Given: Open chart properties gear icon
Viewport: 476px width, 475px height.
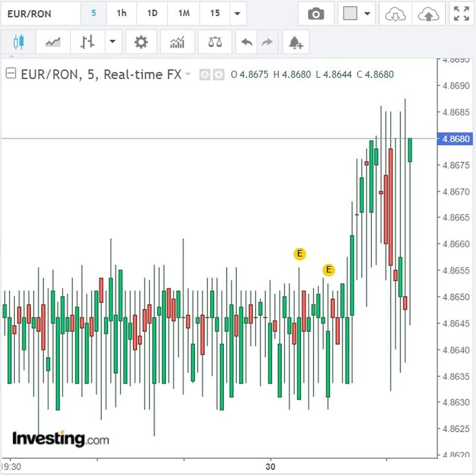Looking at the screenshot, I should coord(141,42).
